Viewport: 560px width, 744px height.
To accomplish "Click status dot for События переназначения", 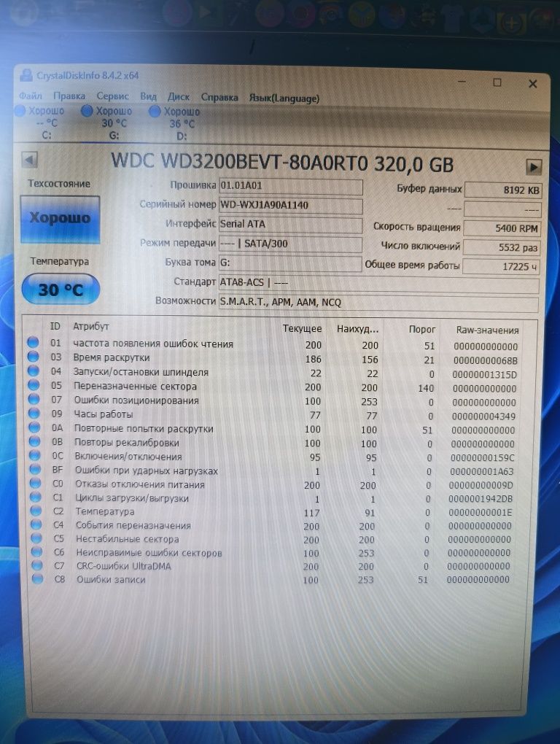I will coord(36,524).
